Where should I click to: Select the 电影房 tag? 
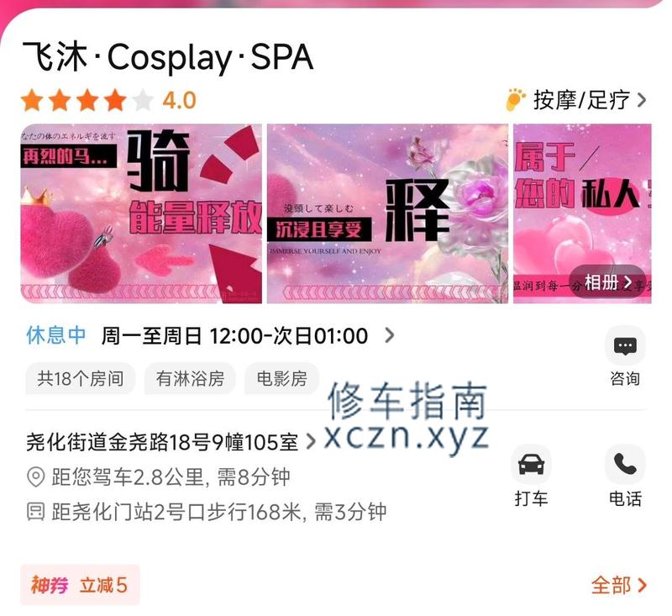281,378
